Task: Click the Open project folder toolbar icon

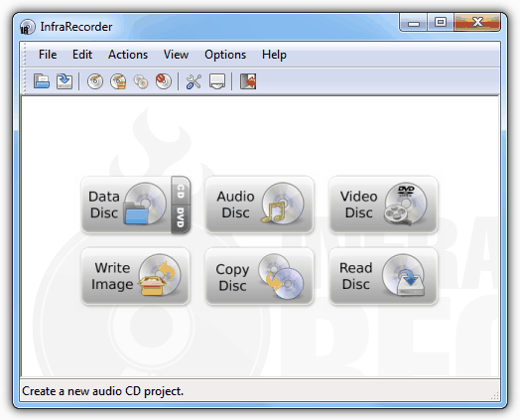Action: (42, 81)
